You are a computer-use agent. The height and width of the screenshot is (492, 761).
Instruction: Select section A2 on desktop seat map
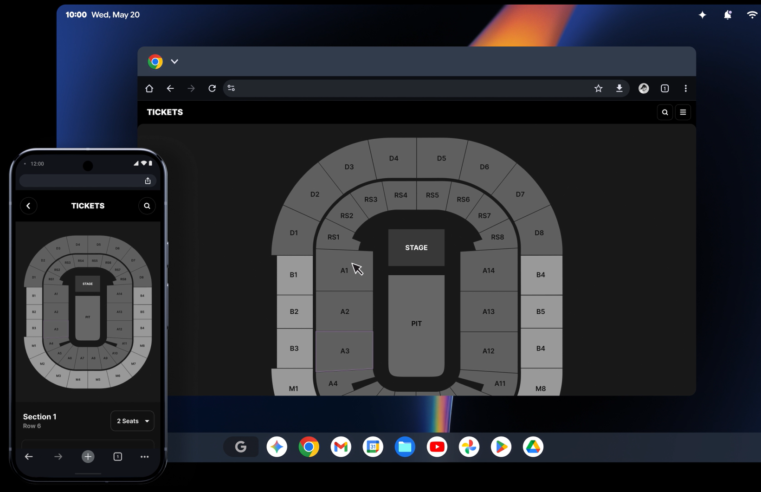[345, 312]
